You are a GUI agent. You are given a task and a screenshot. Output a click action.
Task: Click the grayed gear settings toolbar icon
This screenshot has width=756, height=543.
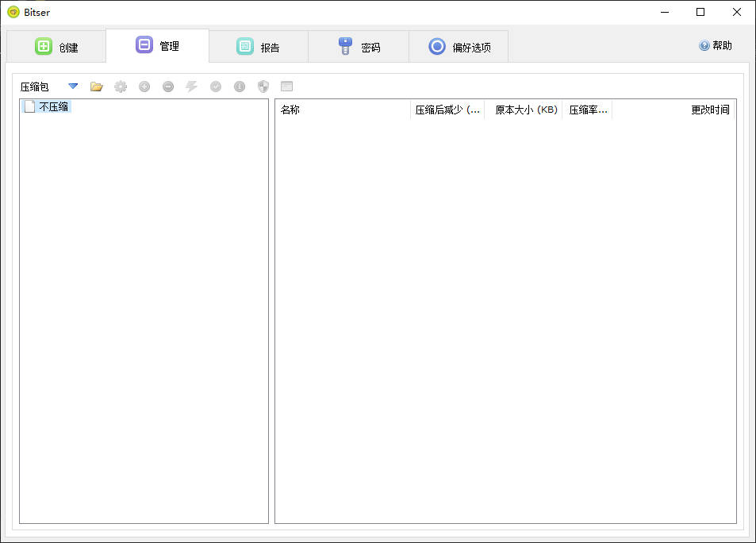click(121, 87)
